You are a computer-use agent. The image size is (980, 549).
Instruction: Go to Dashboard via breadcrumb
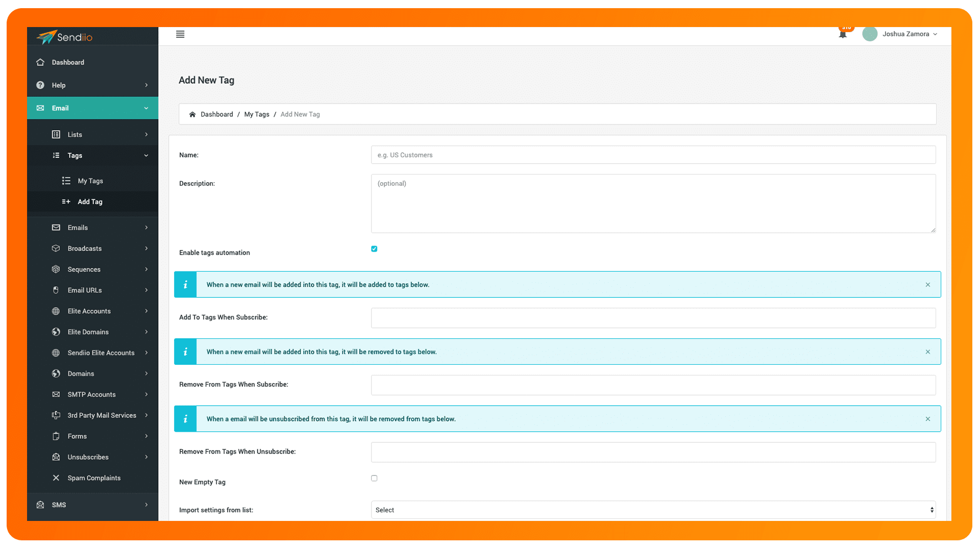tap(216, 114)
